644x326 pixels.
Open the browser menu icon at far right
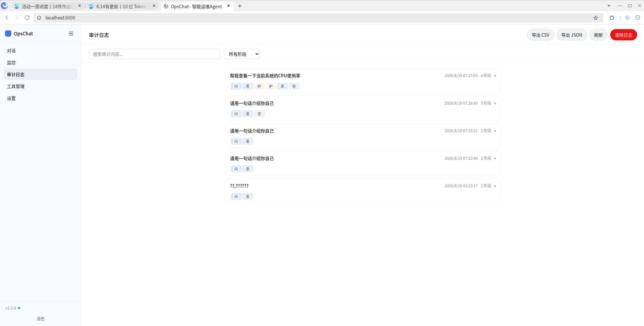[638, 18]
